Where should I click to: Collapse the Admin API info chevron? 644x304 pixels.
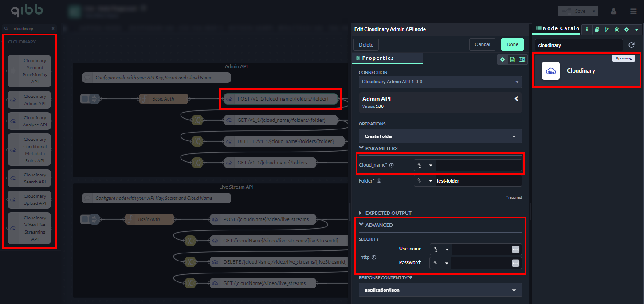click(x=516, y=99)
